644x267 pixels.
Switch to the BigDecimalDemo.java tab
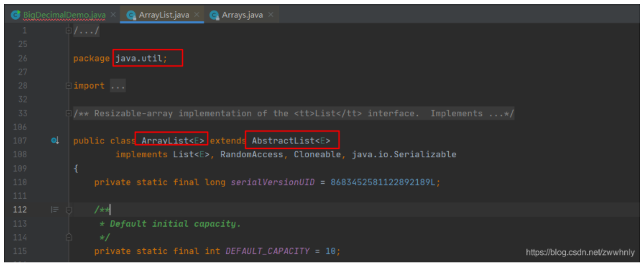[64, 15]
